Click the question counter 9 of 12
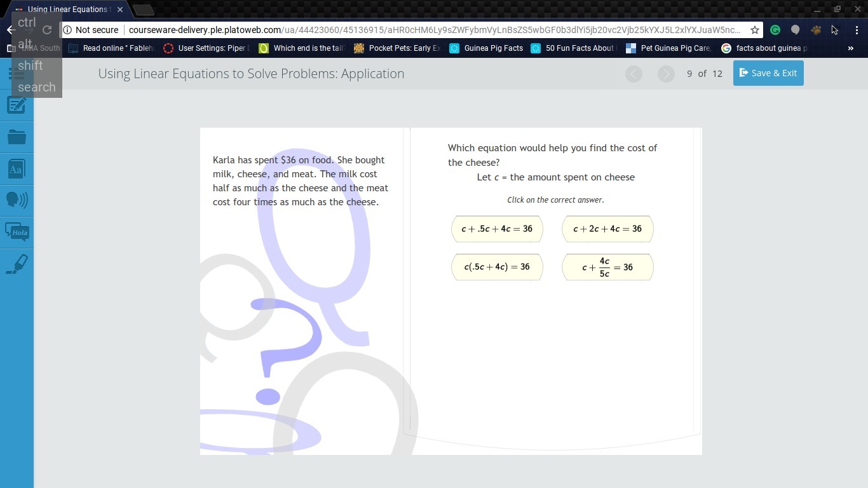Image resolution: width=868 pixels, height=488 pixels. tap(705, 74)
